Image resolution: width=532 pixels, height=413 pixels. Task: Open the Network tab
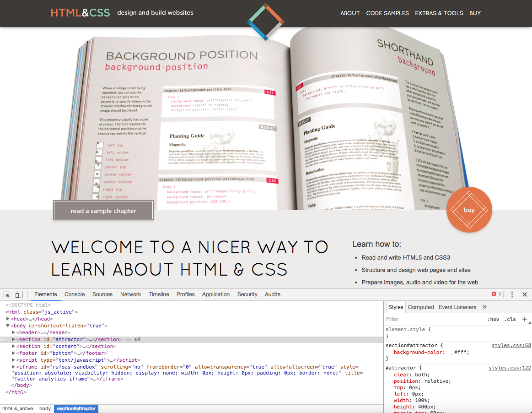[131, 294]
